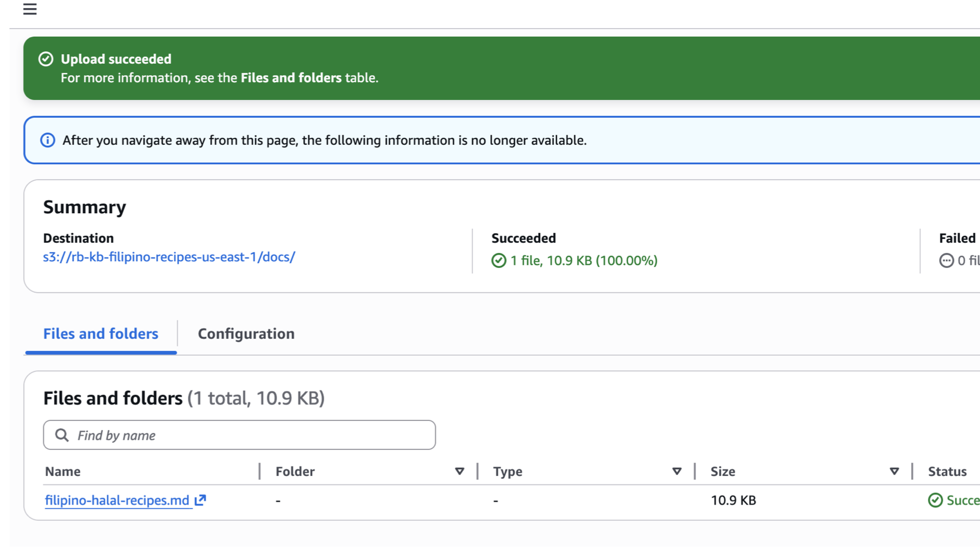Click the Upload succeeded checkmark icon
Viewport: 980px width, 551px height.
tap(46, 59)
